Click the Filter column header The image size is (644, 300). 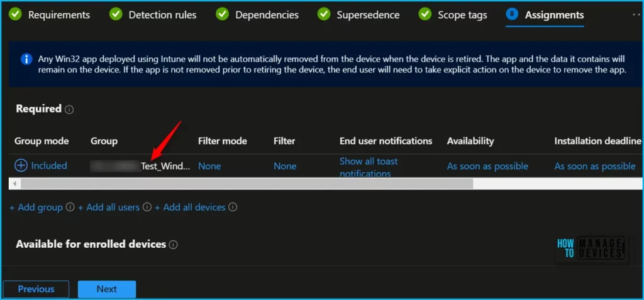pos(284,141)
